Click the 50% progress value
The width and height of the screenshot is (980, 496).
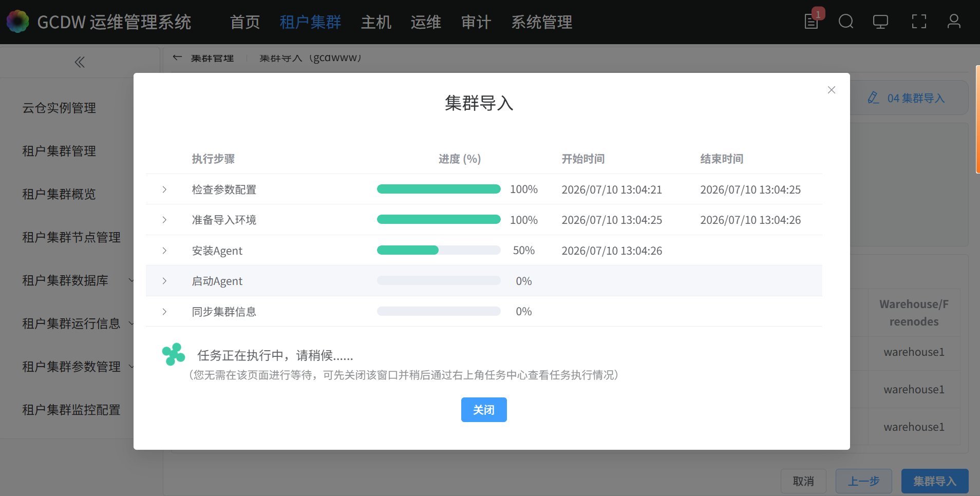point(524,251)
